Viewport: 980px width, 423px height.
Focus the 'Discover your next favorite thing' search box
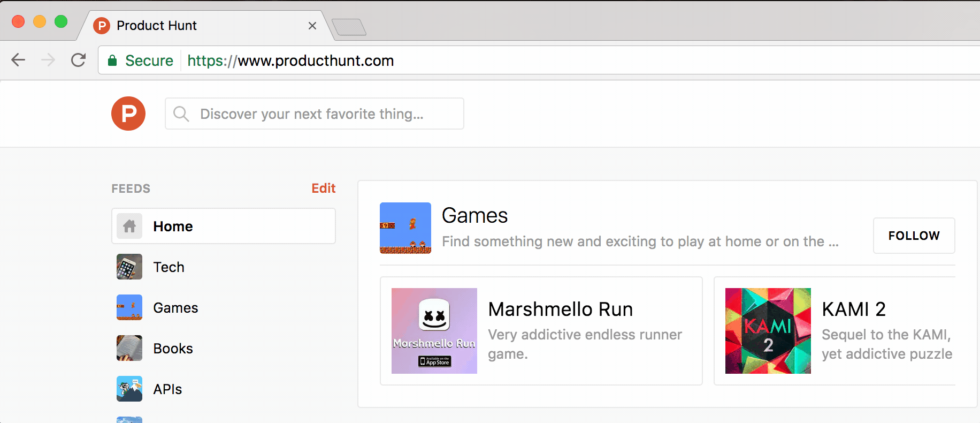click(x=315, y=114)
